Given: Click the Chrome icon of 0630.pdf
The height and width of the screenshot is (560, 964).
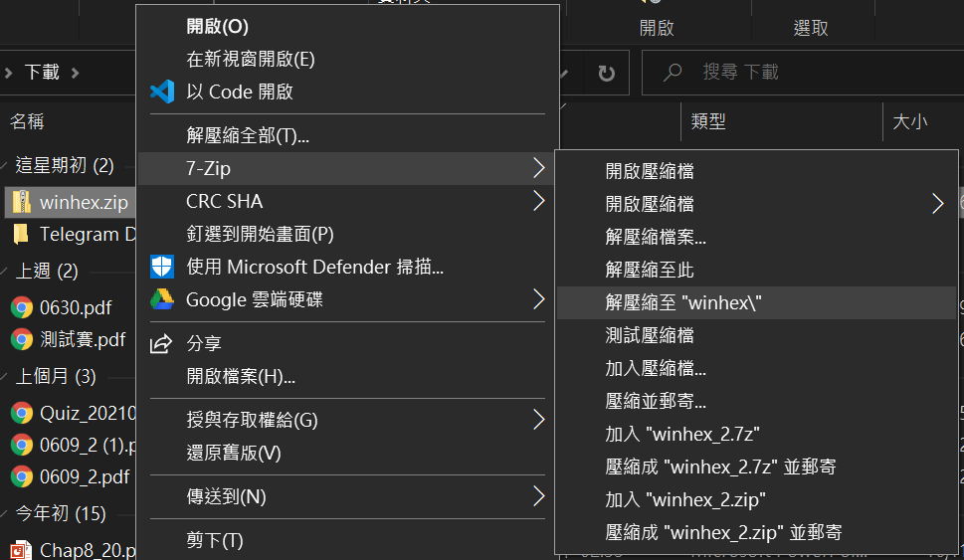Looking at the screenshot, I should click(22, 306).
